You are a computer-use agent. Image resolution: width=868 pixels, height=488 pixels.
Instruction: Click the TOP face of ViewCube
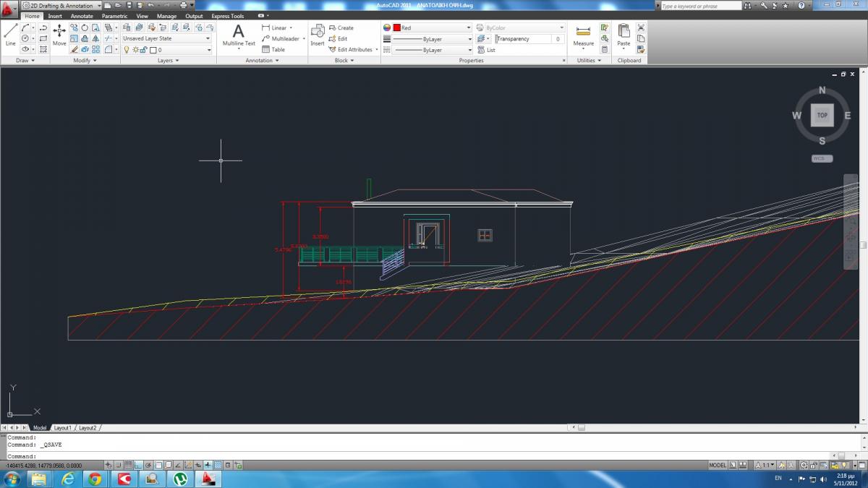[x=822, y=116]
